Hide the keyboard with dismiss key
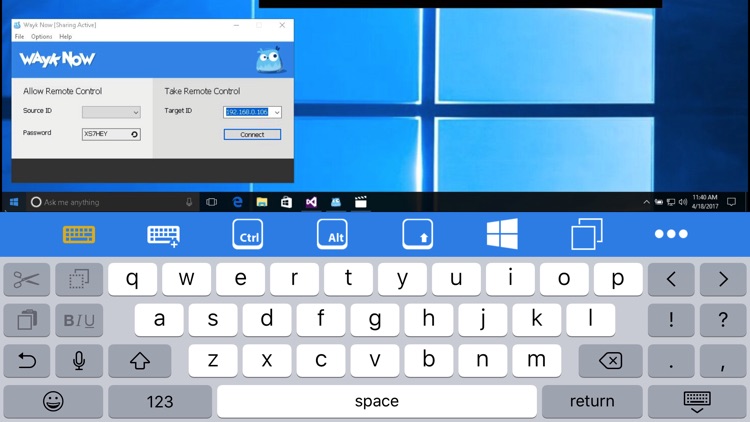Image resolution: width=750 pixels, height=422 pixels. point(697,401)
